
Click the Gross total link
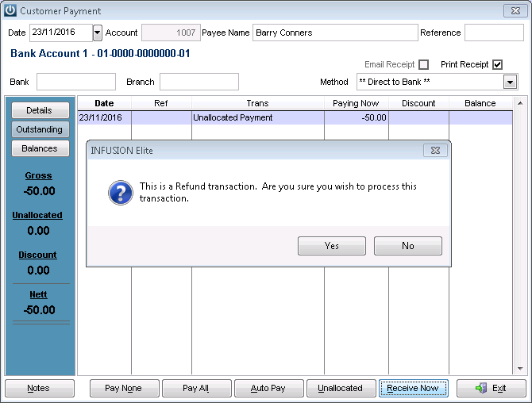(38, 175)
